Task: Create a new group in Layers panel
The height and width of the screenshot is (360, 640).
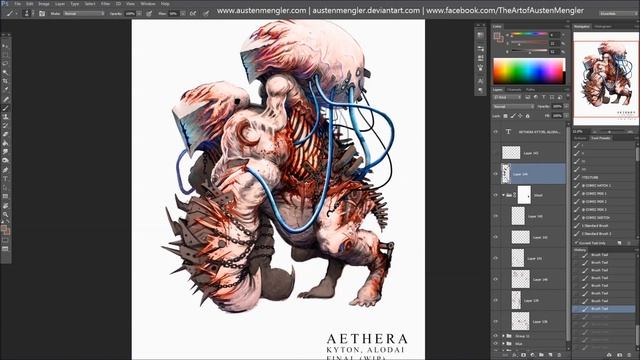Action: pos(541,355)
